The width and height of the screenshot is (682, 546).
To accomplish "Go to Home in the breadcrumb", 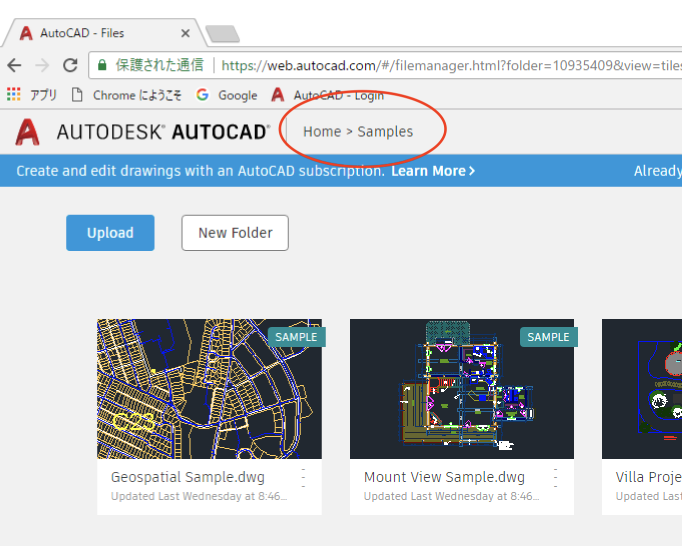I will click(322, 131).
